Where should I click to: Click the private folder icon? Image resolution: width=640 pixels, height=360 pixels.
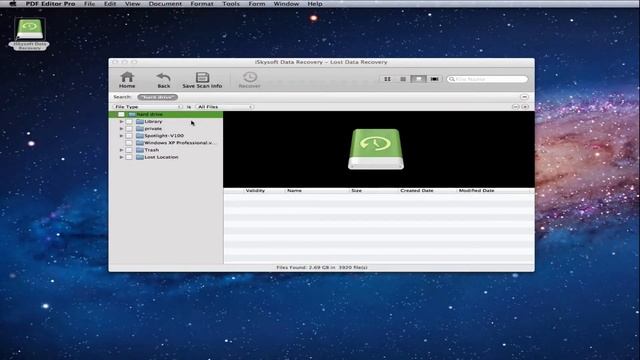(x=140, y=129)
